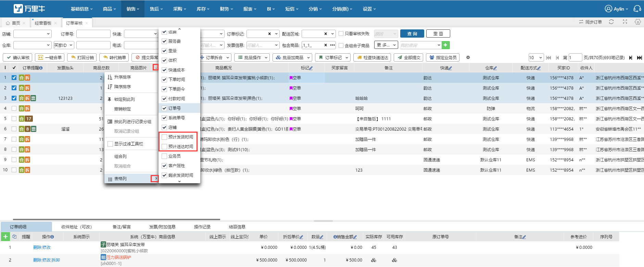Click 删除 link on detail row 1
The image size is (644, 267).
[x=37, y=248]
